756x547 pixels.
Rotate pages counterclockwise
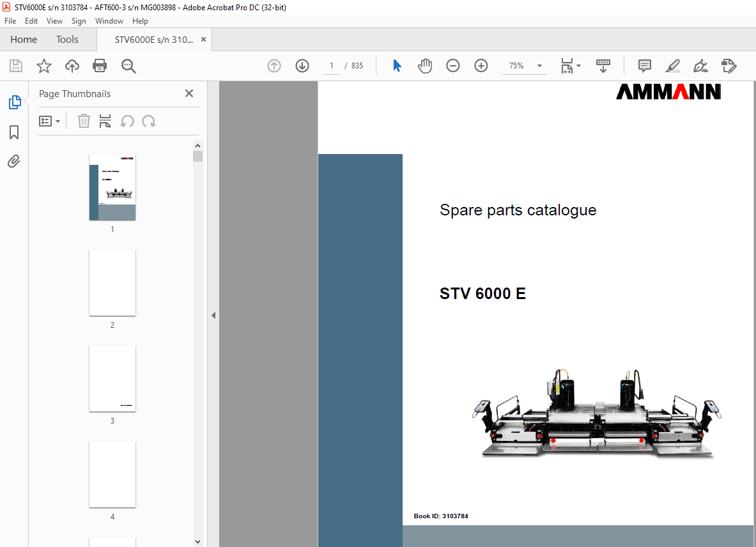click(x=127, y=121)
